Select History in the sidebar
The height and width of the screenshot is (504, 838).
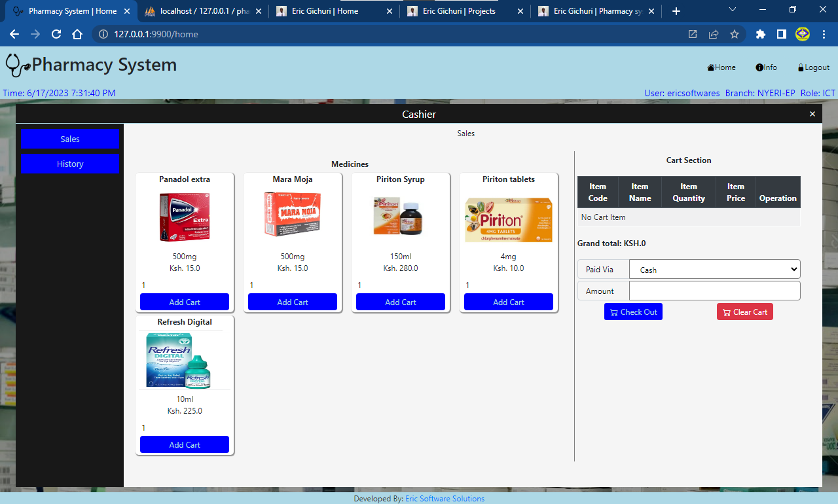click(70, 164)
